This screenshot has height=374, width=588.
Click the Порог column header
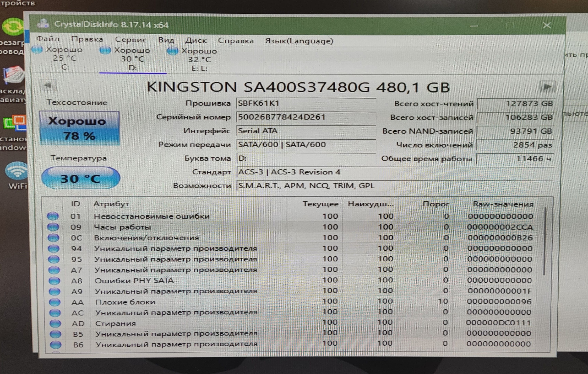[436, 204]
